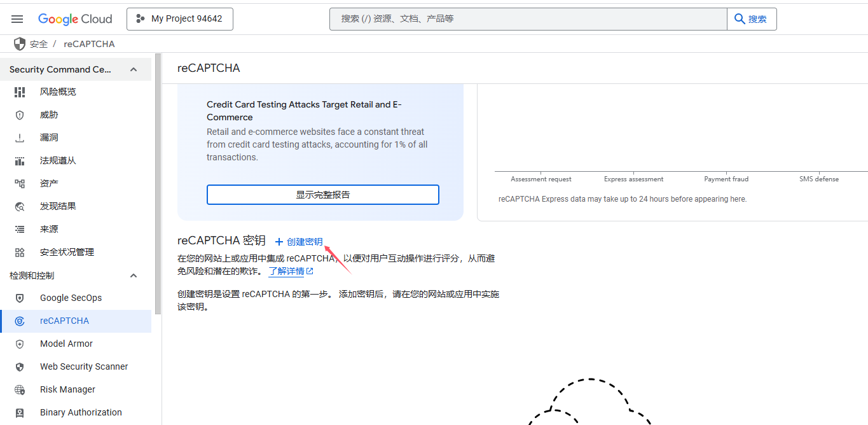The image size is (868, 425).
Task: Click the plus icon beside 创建密钥
Action: 279,242
